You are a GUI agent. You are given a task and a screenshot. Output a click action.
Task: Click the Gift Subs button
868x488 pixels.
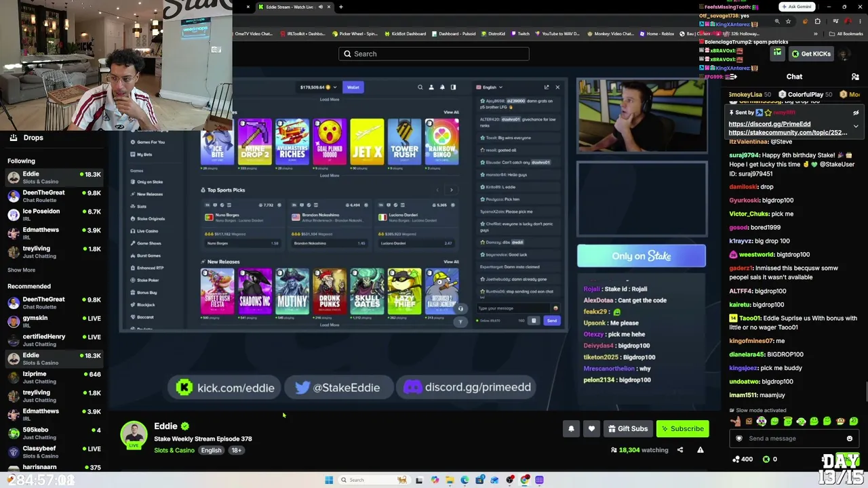(628, 428)
